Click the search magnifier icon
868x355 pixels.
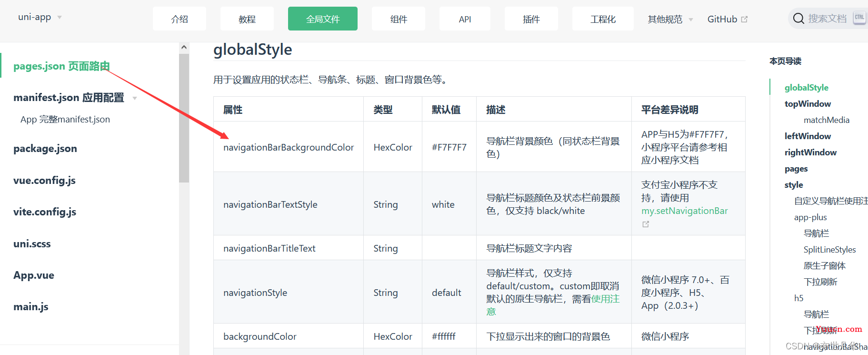coord(798,19)
